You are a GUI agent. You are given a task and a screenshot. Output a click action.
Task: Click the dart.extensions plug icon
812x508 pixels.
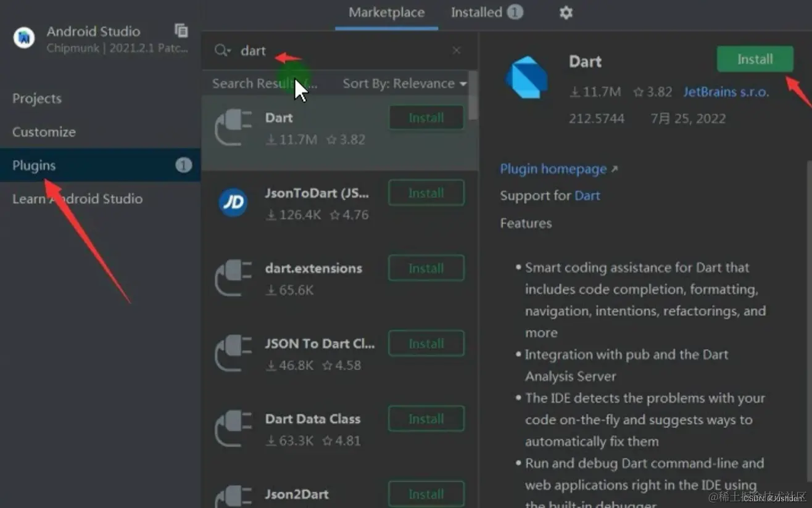233,278
